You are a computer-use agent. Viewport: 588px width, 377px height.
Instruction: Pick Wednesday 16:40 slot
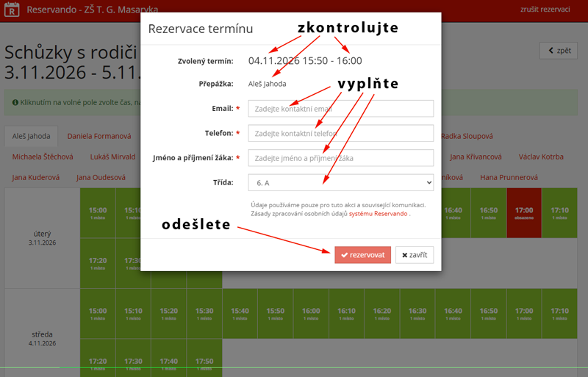453,314
